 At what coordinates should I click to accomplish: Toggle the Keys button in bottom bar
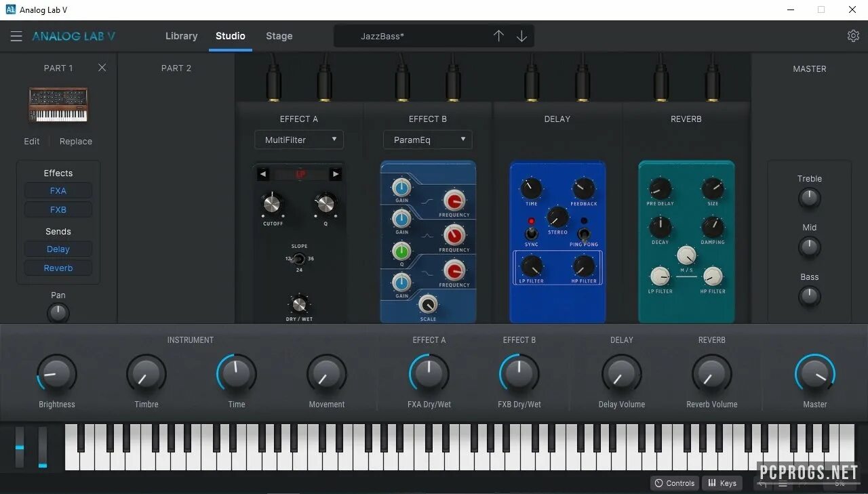(x=722, y=483)
